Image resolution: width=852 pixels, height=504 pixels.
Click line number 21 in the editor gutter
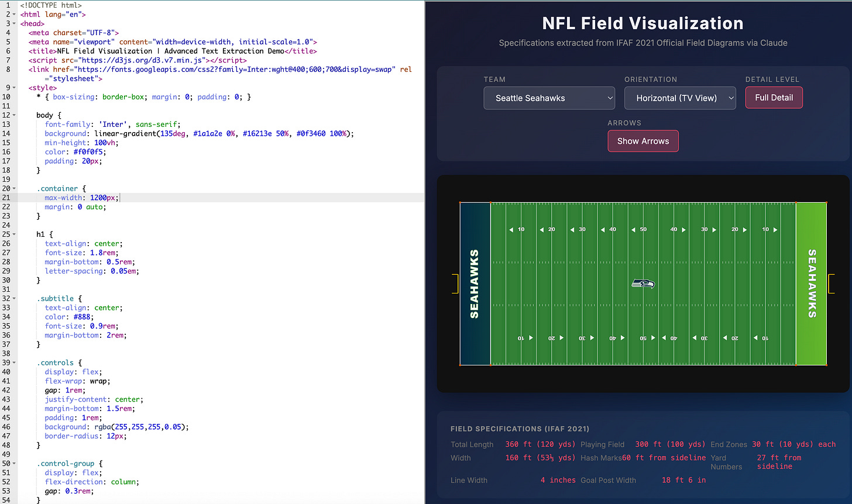(x=7, y=198)
